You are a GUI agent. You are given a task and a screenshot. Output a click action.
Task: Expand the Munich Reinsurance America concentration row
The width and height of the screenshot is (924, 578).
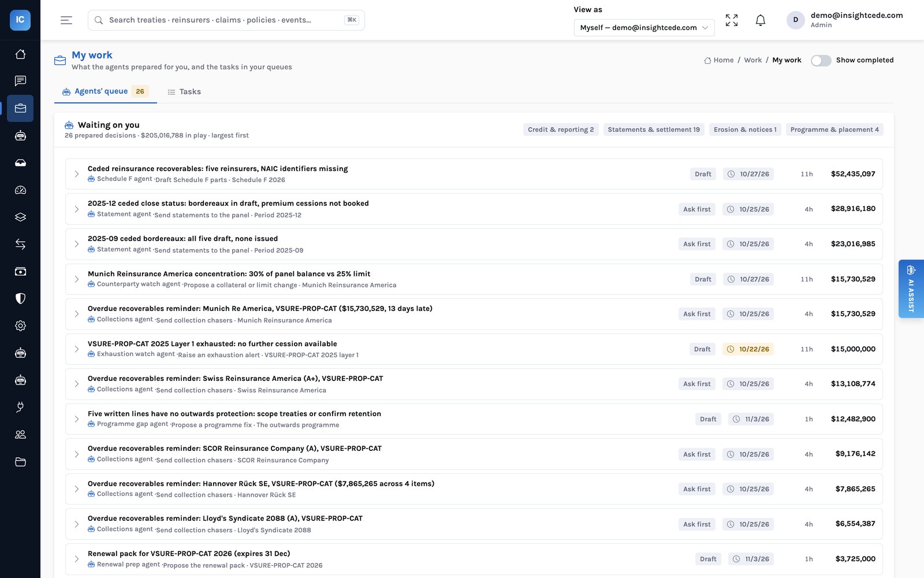[76, 279]
